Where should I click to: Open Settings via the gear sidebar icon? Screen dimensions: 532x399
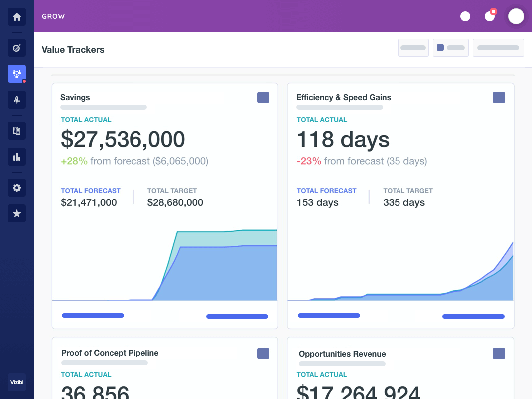[16, 188]
